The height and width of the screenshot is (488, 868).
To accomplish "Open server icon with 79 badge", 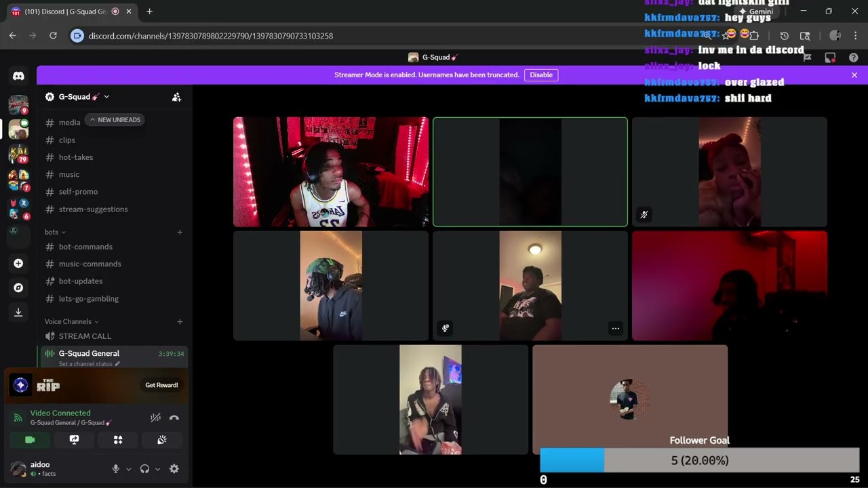I will (18, 154).
